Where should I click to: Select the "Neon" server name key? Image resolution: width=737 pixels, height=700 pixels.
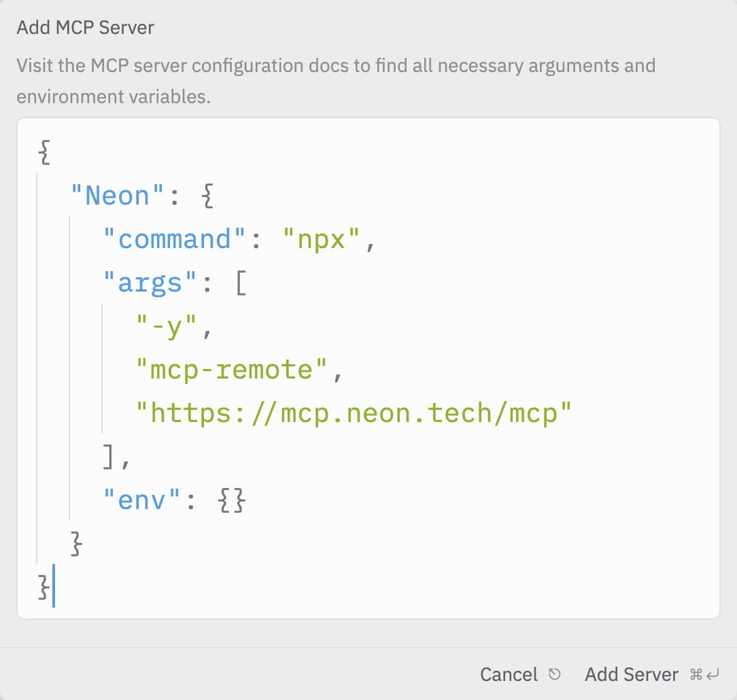click(x=115, y=195)
